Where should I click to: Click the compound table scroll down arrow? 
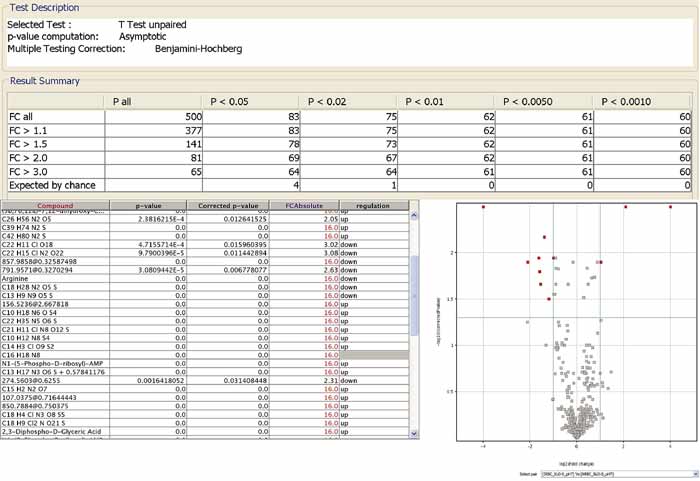click(414, 433)
